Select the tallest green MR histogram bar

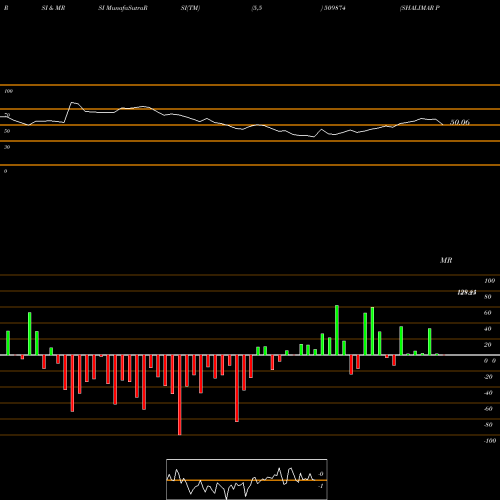[x=337, y=330]
